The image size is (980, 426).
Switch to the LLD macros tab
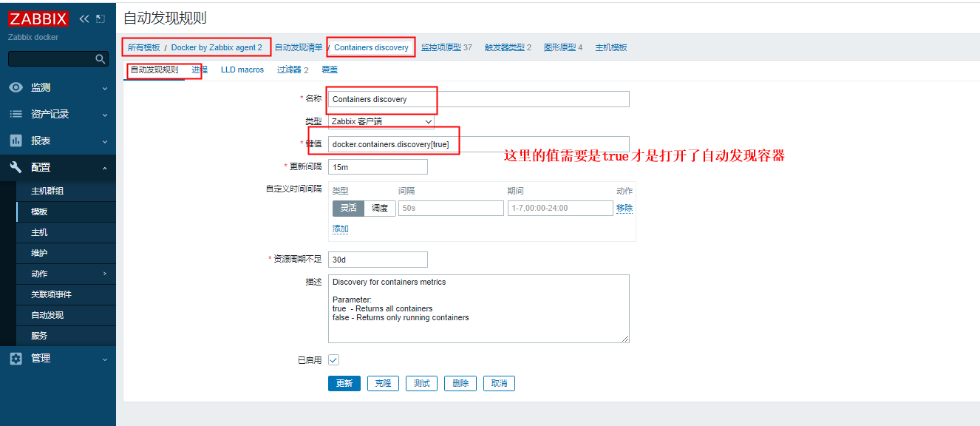(242, 70)
